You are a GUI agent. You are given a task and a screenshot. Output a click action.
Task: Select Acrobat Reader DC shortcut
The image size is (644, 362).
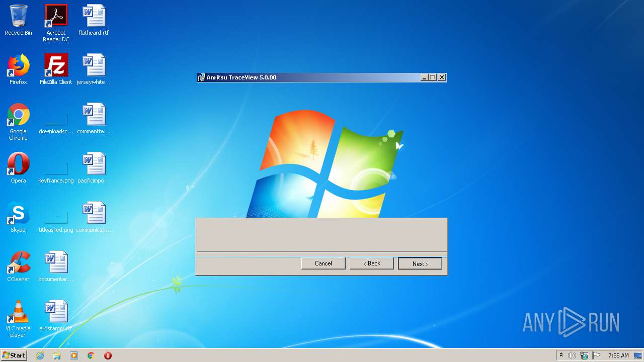pos(56,23)
